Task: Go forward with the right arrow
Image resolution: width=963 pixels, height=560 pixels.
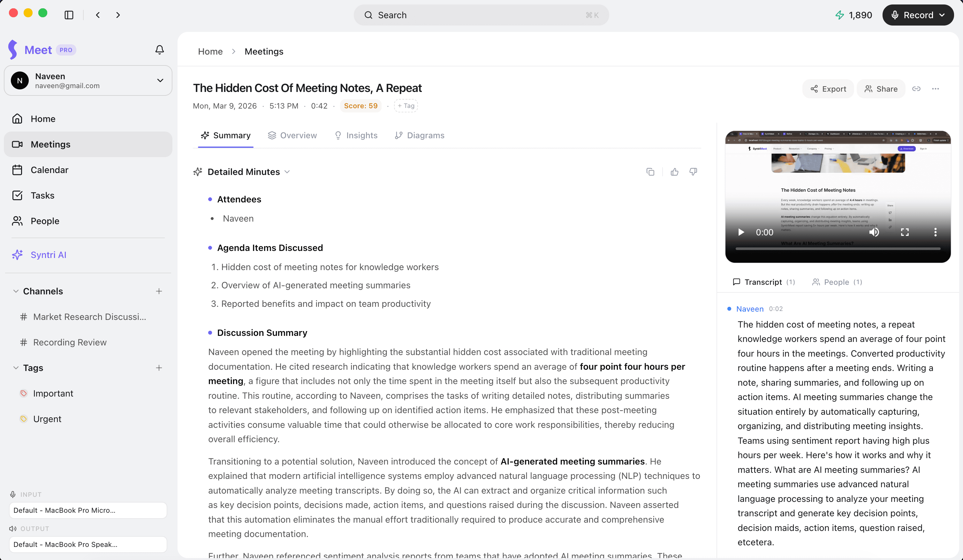Action: [118, 15]
